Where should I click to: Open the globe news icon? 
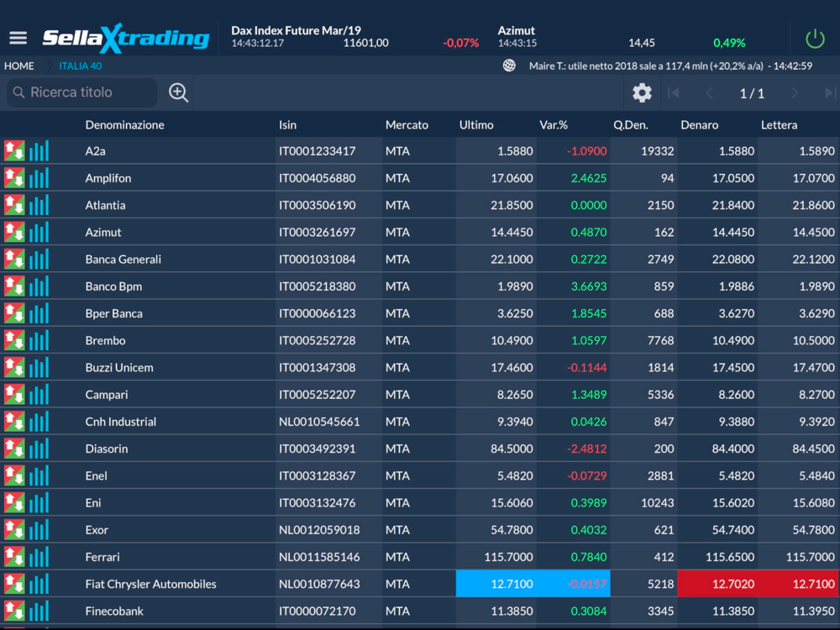pyautogui.click(x=509, y=66)
